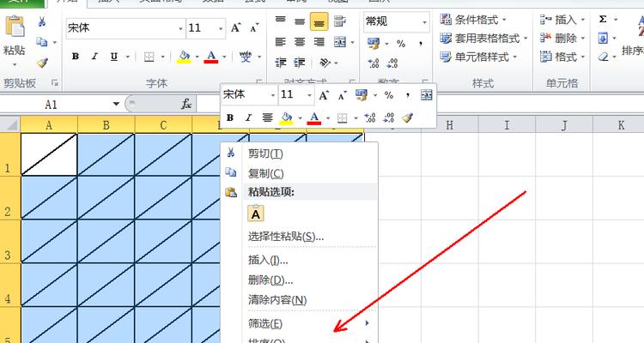Choose 复制(C) from the context menu
This screenshot has width=644, height=343.
pos(300,173)
